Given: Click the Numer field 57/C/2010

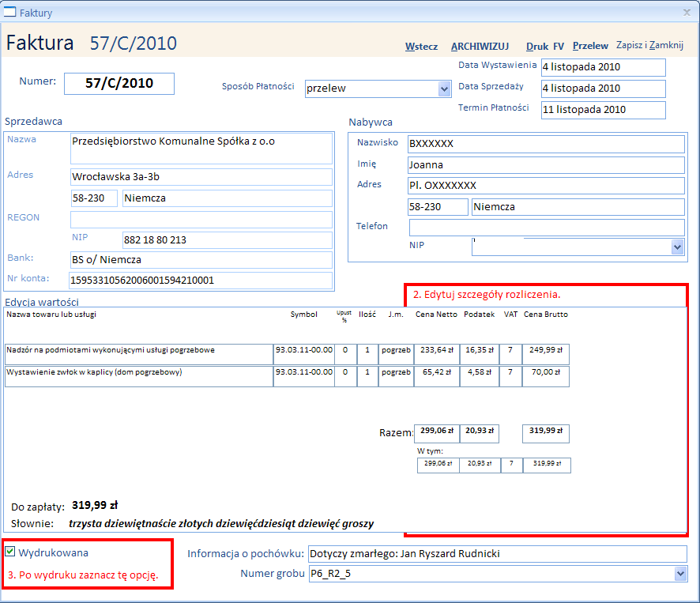Looking at the screenshot, I should (x=119, y=84).
